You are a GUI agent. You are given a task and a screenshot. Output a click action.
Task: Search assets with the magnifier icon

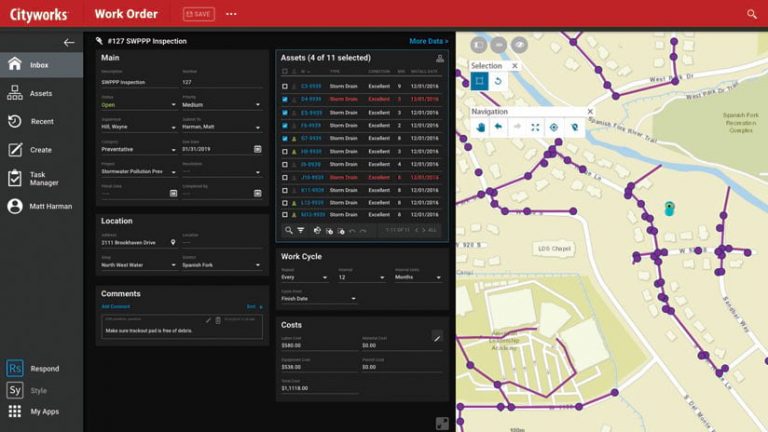(288, 230)
